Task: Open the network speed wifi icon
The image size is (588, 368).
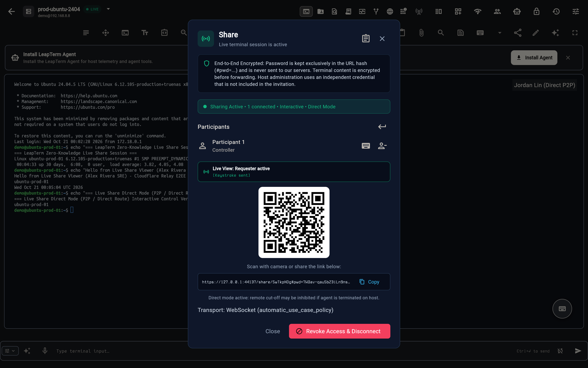Action: click(478, 11)
